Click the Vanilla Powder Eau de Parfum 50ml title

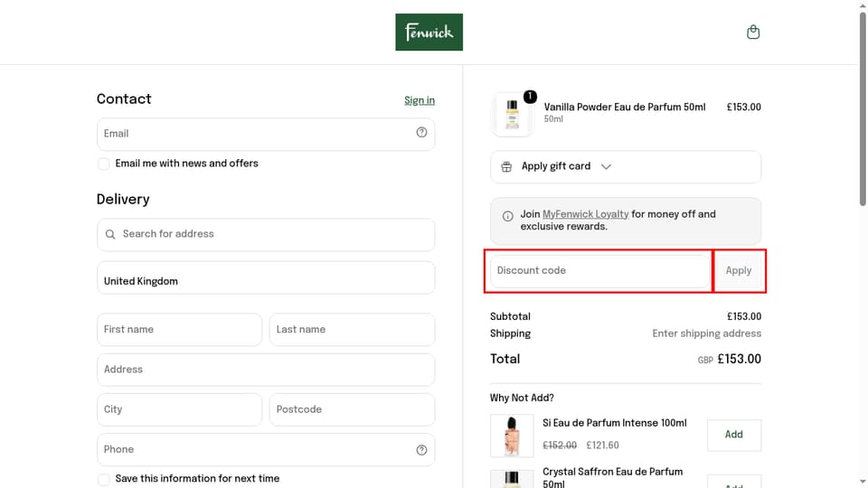pyautogui.click(x=625, y=108)
